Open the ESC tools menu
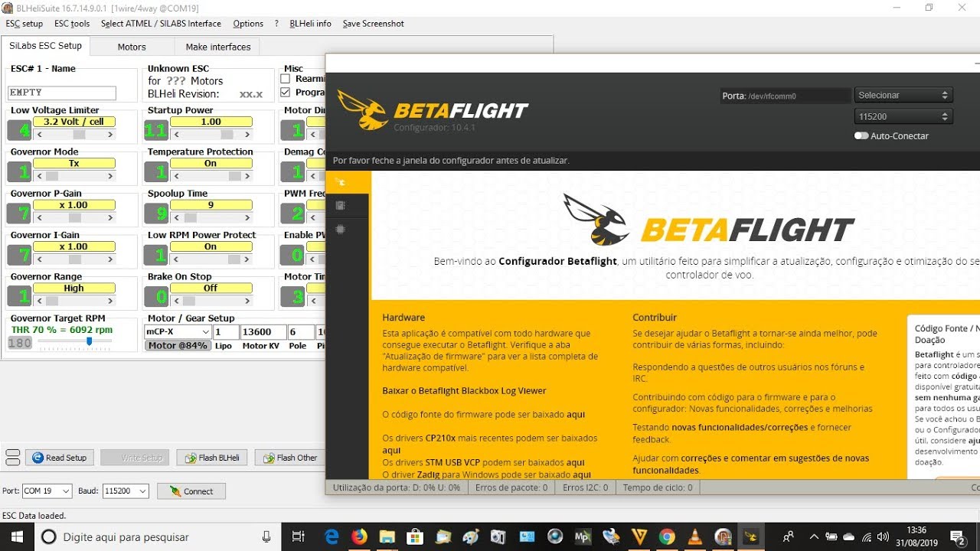 point(72,24)
